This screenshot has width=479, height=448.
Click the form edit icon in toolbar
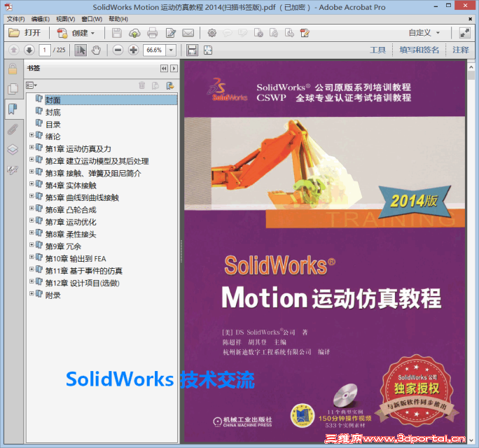(305, 33)
